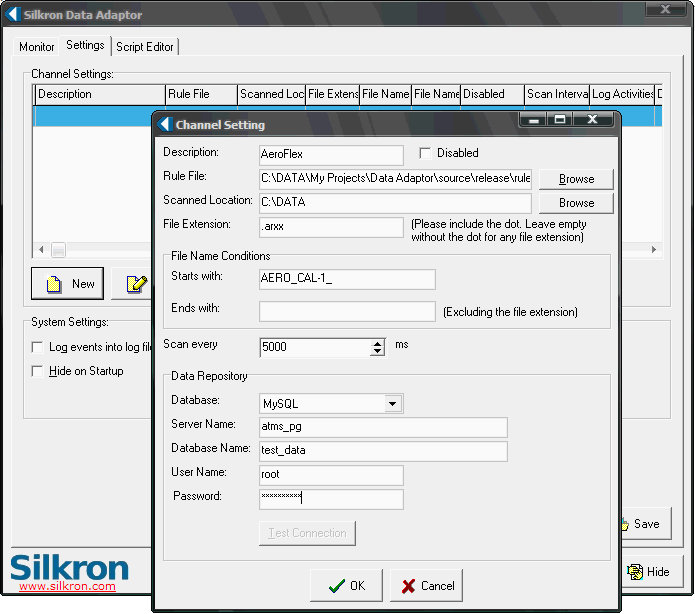This screenshot has height=614, width=695.
Task: Open the Script Editor tab
Action: pos(144,47)
